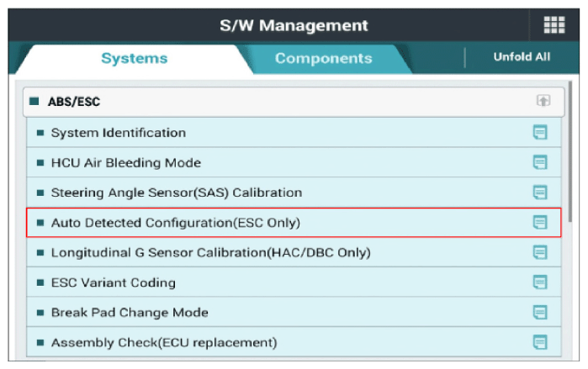
Task: Open the grid menu icon
Action: [554, 25]
